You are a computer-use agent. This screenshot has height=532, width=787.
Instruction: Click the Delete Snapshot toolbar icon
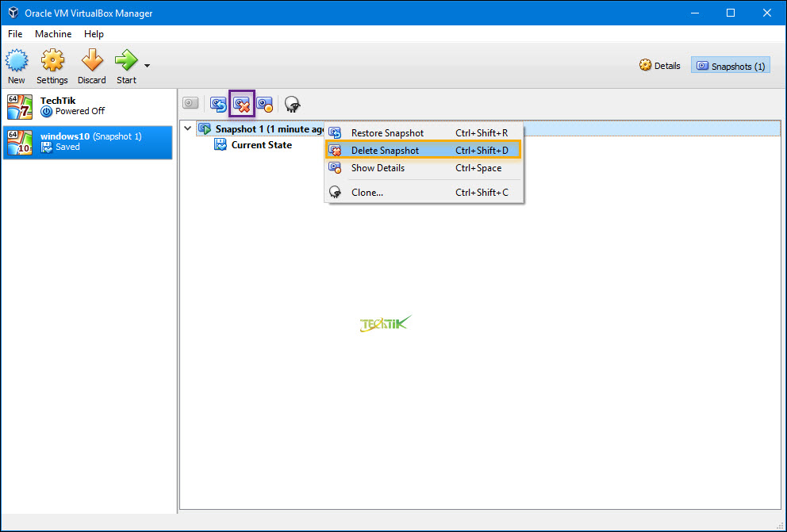(242, 103)
